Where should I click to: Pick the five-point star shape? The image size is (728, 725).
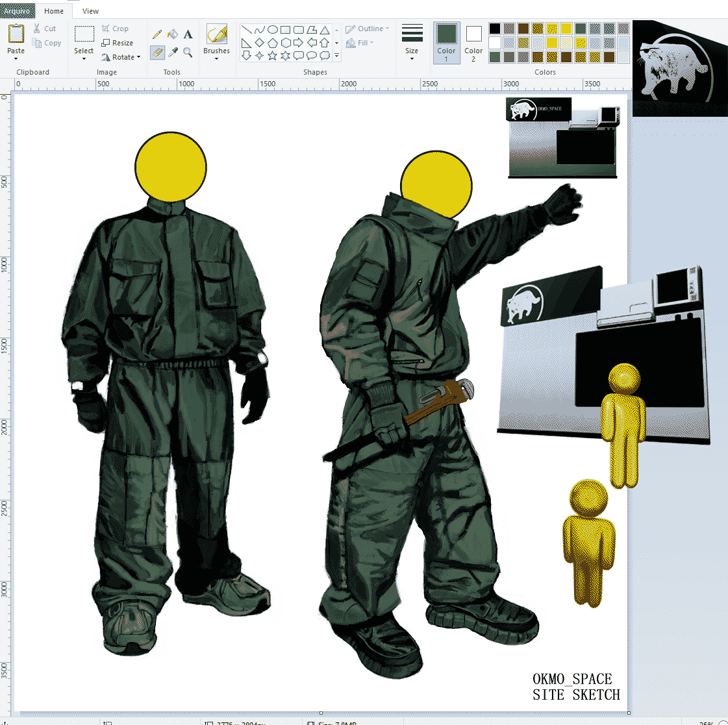click(272, 56)
